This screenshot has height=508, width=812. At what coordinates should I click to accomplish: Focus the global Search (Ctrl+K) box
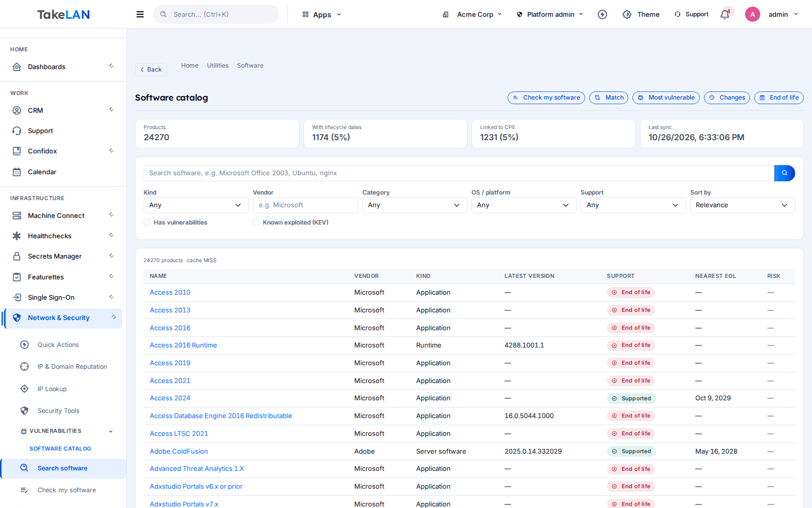pos(216,14)
